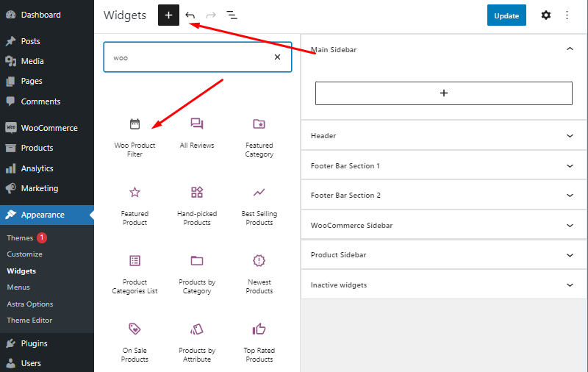Screen dimensions: 588x372
Task: Open the Media menu
Action: click(x=47, y=61)
